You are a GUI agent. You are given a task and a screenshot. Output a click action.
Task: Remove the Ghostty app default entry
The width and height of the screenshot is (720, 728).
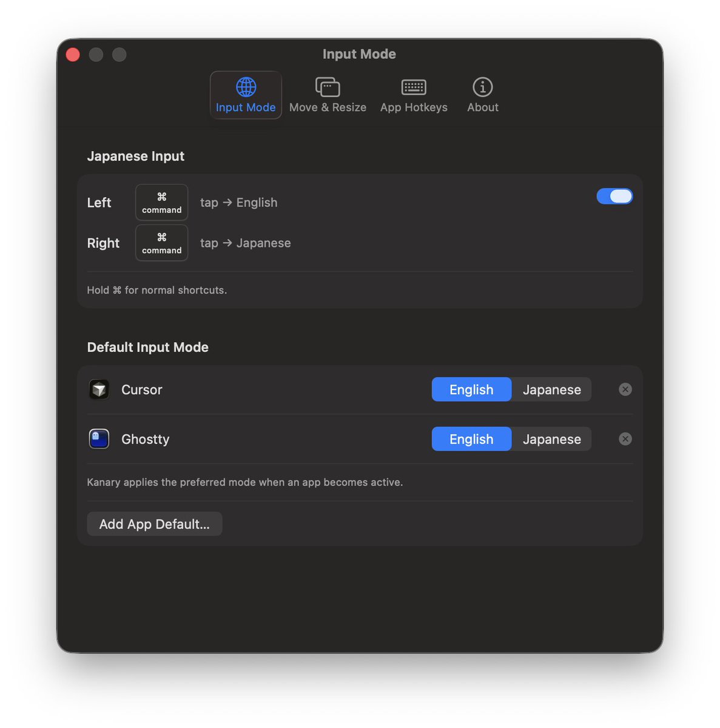[625, 439]
